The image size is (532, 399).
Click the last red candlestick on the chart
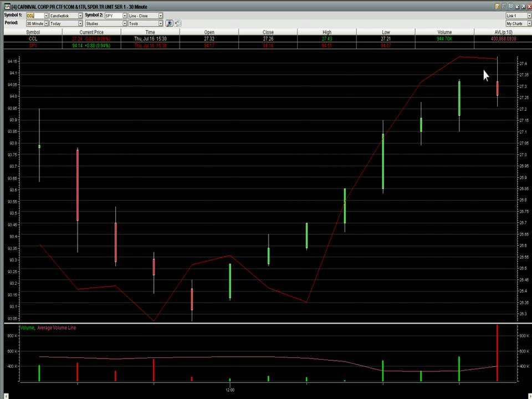(498, 88)
